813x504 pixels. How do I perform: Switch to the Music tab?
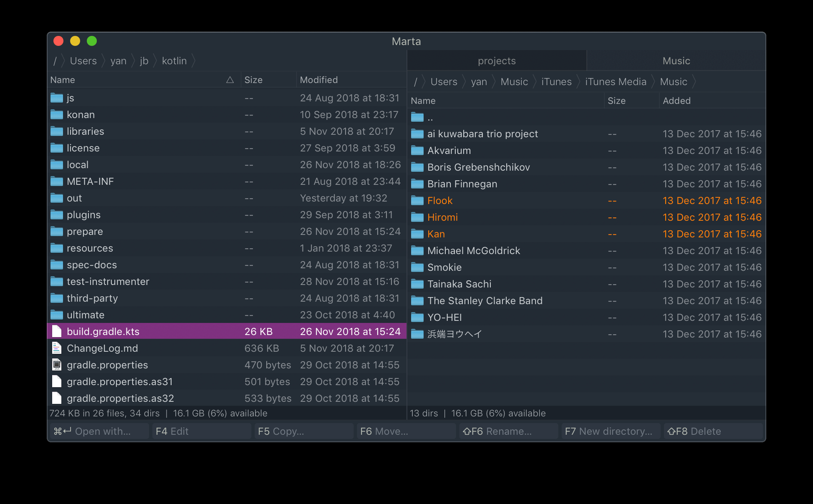676,61
